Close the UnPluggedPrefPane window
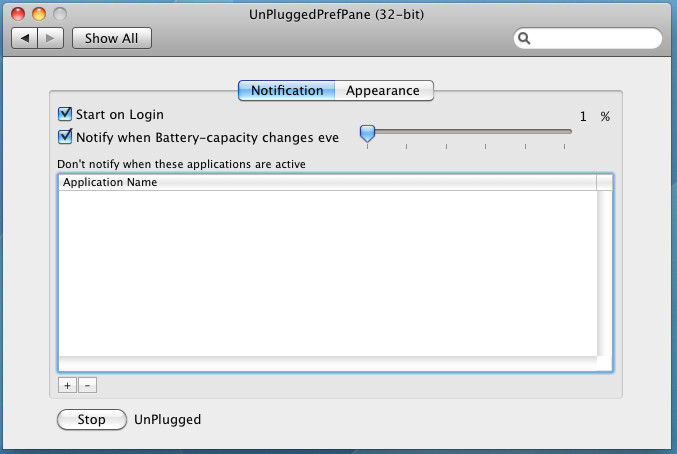This screenshot has height=454, width=677. point(18,14)
